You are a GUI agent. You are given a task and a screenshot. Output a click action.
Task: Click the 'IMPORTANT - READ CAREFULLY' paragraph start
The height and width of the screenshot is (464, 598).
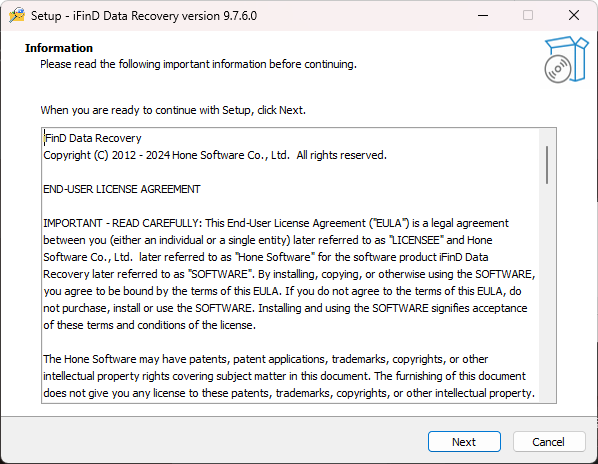tap(122, 223)
